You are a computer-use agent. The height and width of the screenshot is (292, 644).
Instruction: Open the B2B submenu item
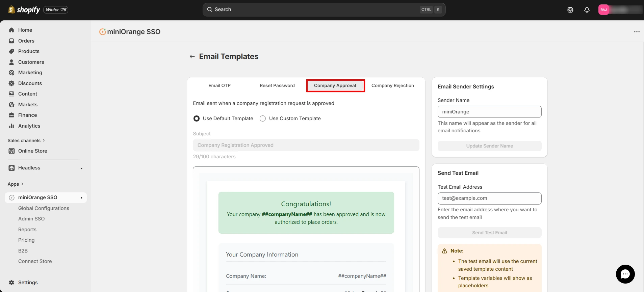point(23,251)
